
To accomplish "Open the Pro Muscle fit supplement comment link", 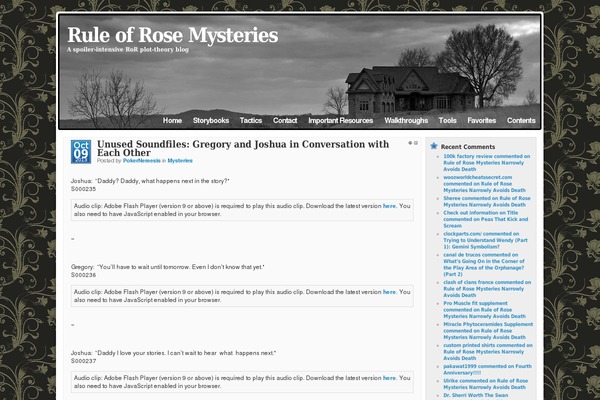I will pos(484,310).
